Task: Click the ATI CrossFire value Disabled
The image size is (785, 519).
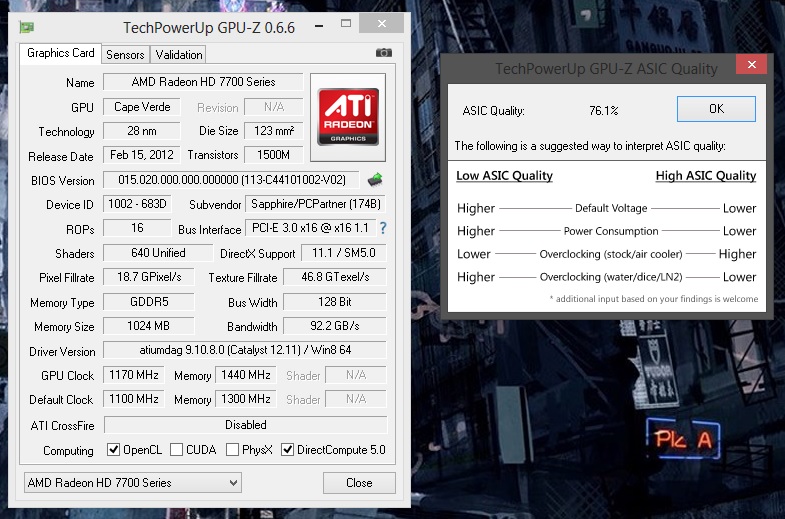Action: (245, 425)
